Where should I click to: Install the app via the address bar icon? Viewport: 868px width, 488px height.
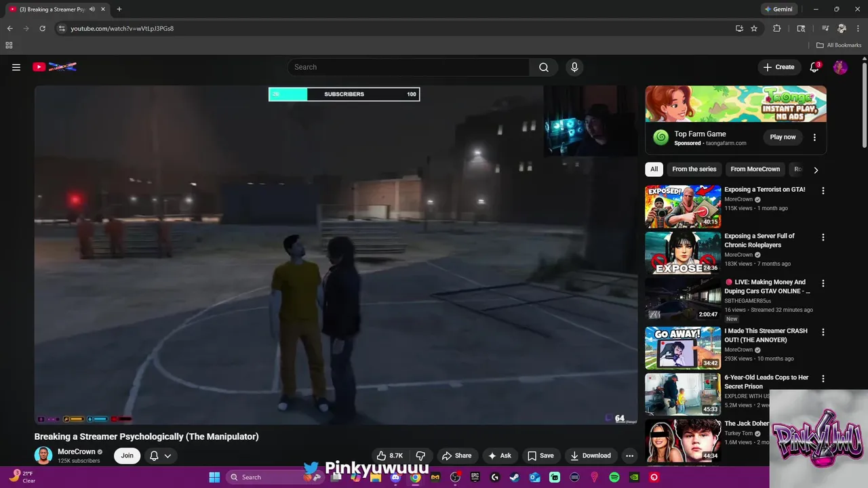[x=739, y=28]
